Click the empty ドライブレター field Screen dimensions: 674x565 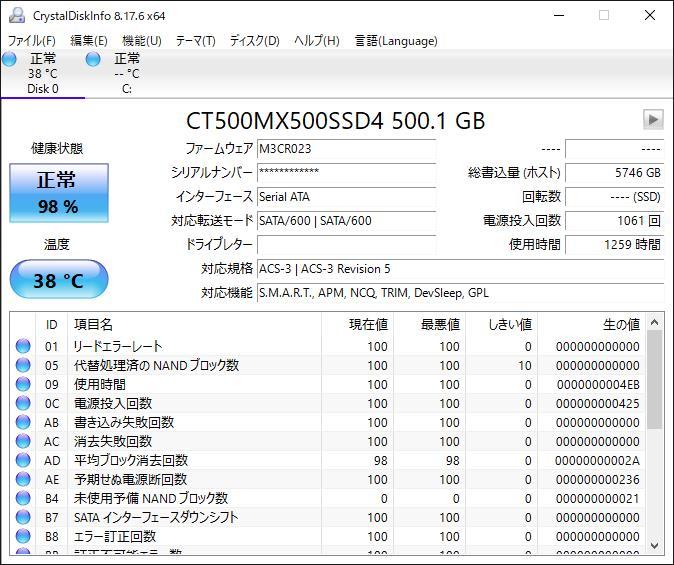pos(346,245)
